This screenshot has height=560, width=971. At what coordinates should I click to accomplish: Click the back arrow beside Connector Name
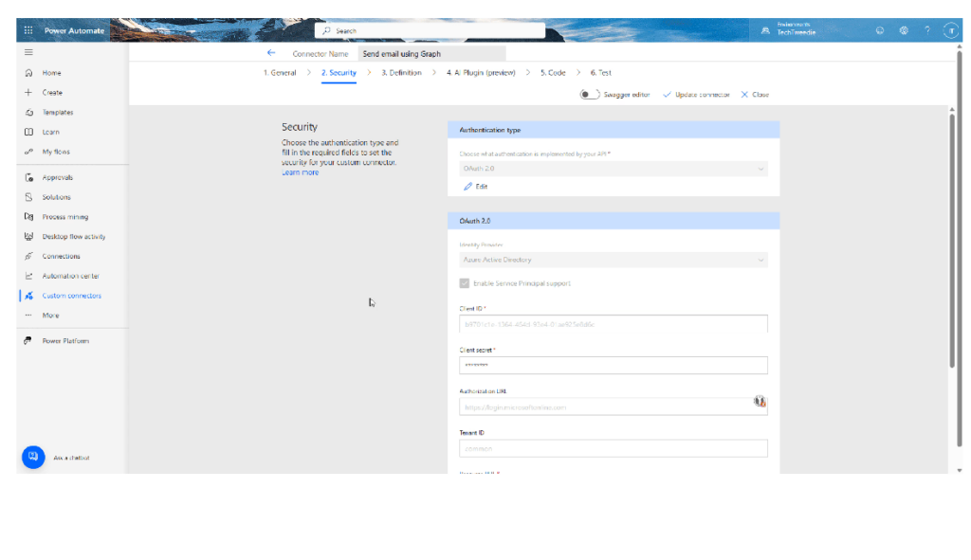click(271, 54)
